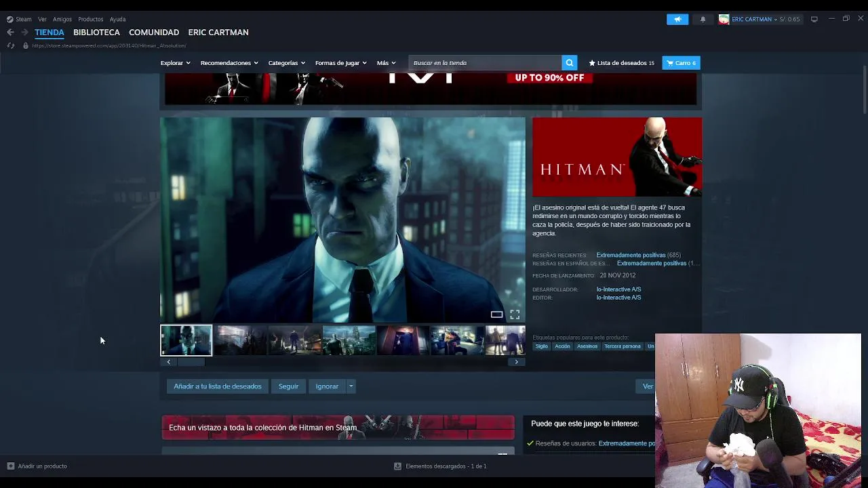This screenshot has width=868, height=488.
Task: Open the notifications bell
Action: tap(703, 19)
